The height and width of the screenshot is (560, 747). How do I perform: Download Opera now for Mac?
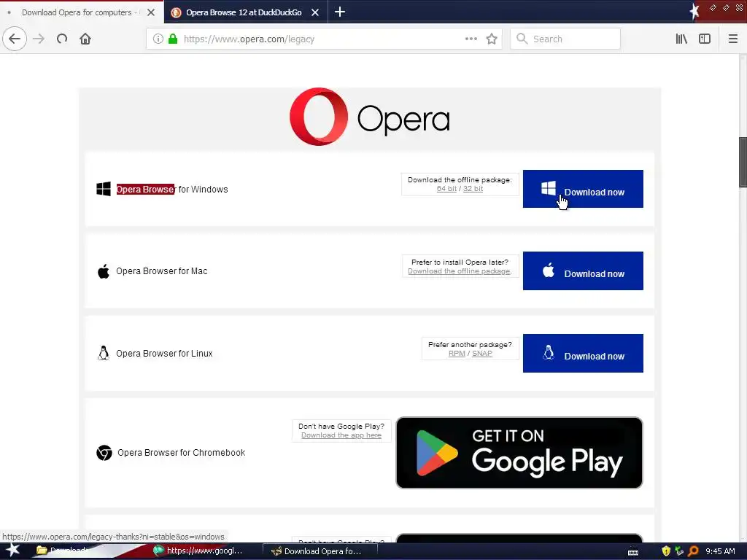583,271
